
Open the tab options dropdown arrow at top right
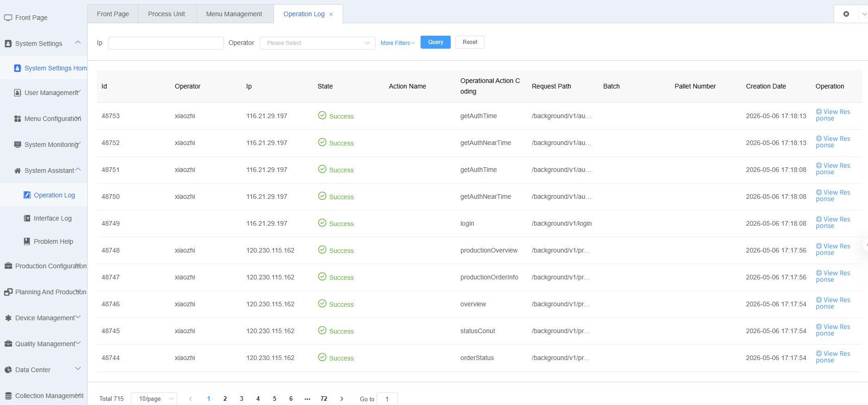pyautogui.click(x=864, y=14)
